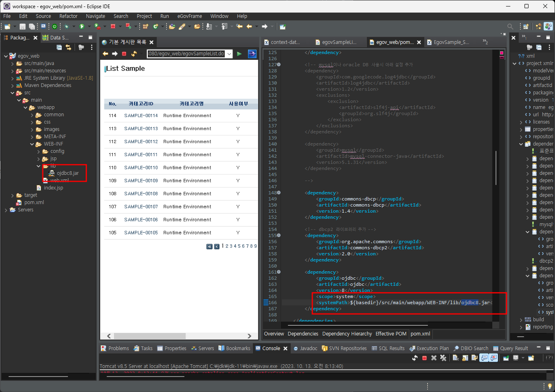Image resolution: width=555 pixels, height=392 pixels.
Task: Click Collapse All in Package Explorer
Action: 59,47
